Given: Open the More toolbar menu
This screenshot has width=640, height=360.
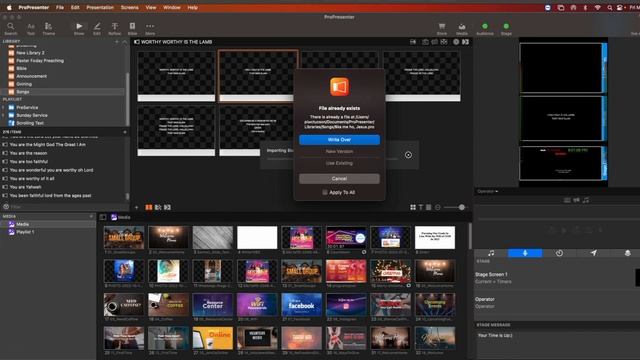Looking at the screenshot, I should point(150,29).
